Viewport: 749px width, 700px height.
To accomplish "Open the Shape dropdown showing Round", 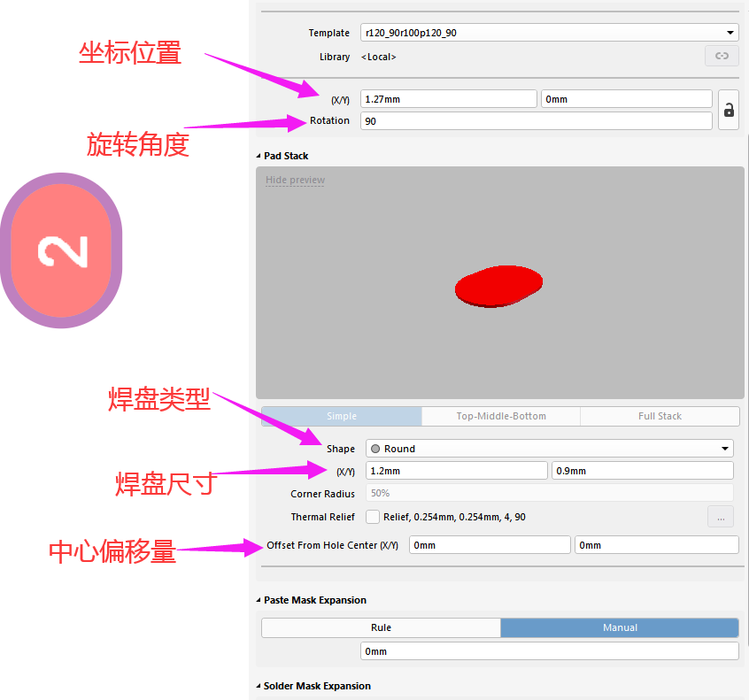I will click(x=549, y=449).
